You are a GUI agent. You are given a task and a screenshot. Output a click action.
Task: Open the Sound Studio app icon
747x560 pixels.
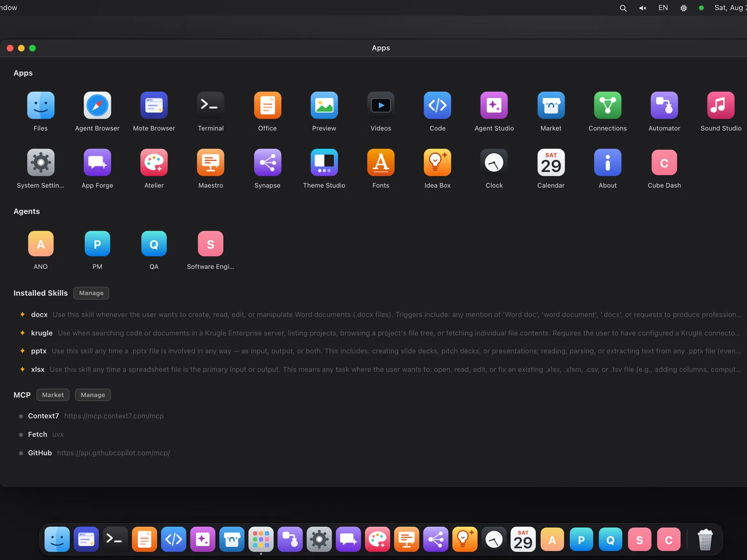(721, 105)
